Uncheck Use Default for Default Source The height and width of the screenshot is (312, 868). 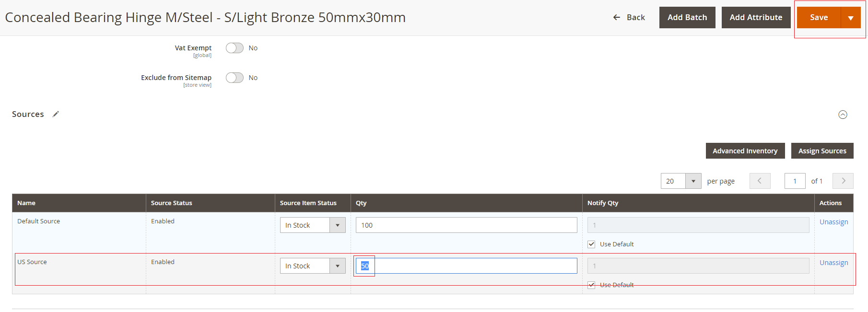pos(591,244)
